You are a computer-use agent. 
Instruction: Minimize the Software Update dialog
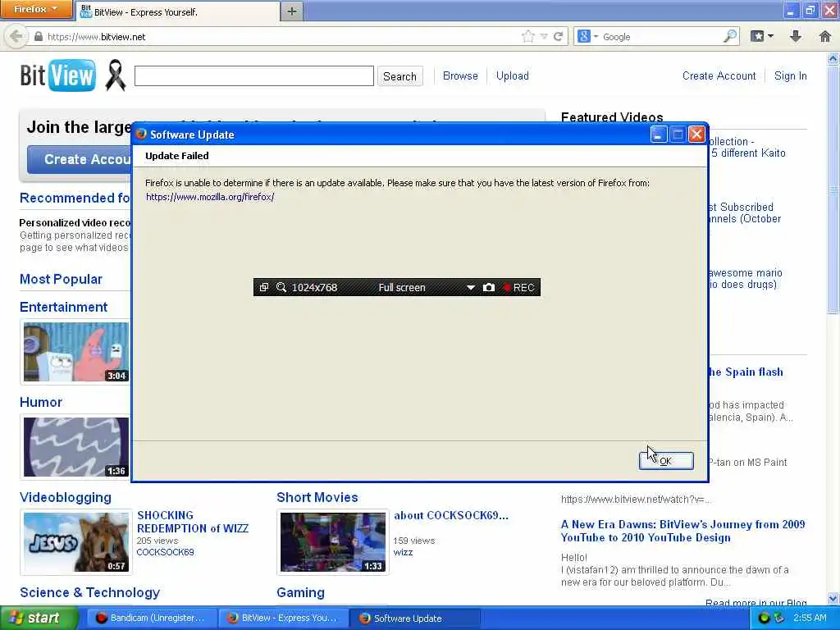pyautogui.click(x=659, y=135)
